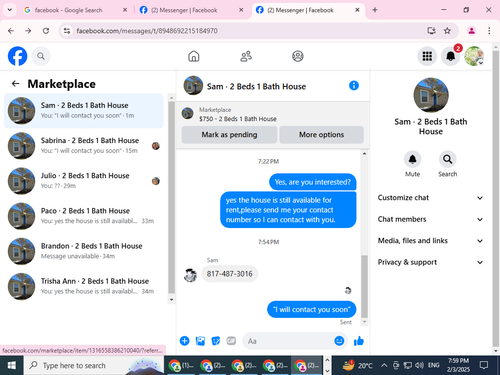Open the Sabrina conversation in the list
The image size is (500, 375).
(84, 146)
